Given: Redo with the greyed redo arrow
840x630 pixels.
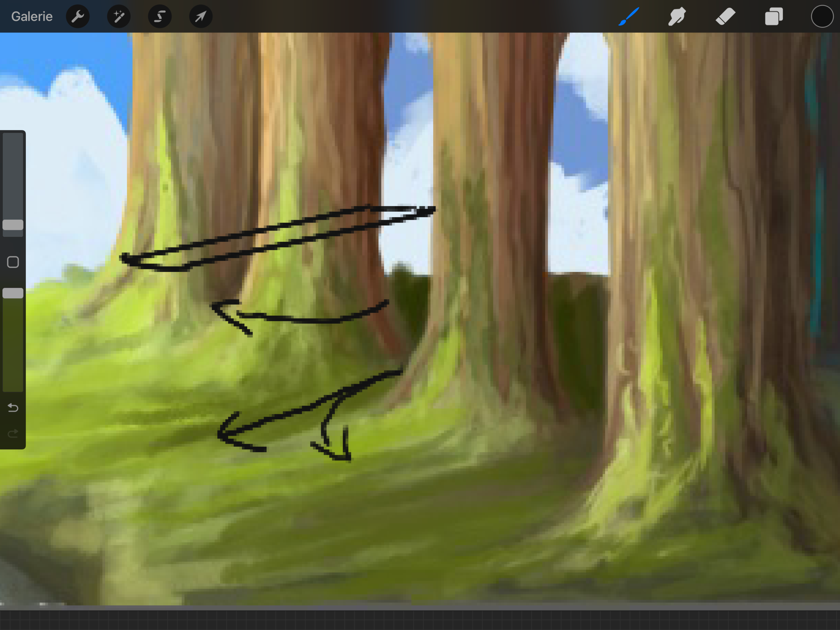Looking at the screenshot, I should (13, 434).
